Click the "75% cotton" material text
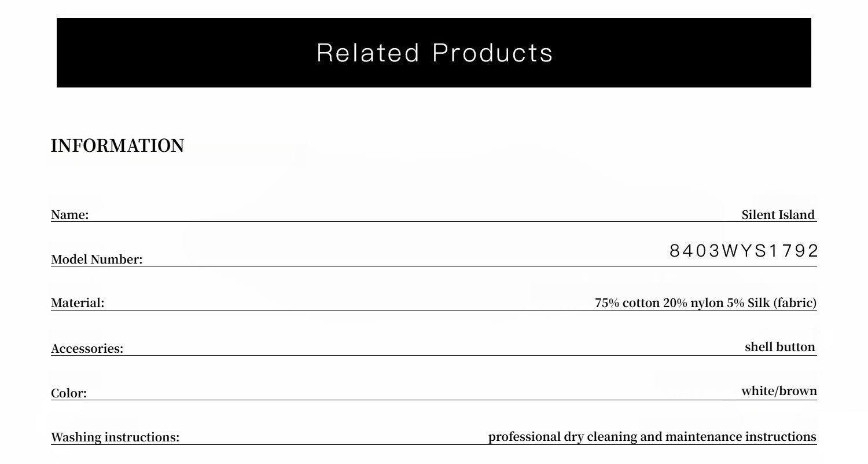The height and width of the screenshot is (464, 868). (x=627, y=303)
